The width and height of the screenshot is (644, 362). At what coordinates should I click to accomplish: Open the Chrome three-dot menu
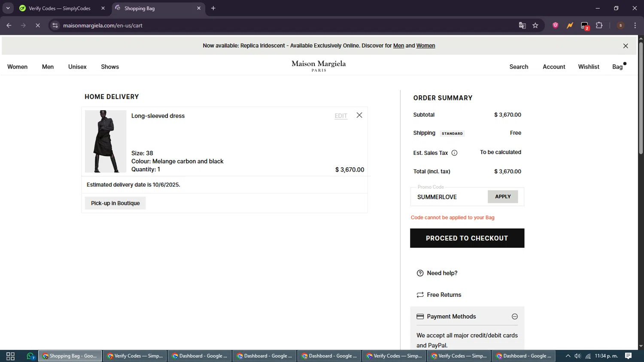click(635, 25)
